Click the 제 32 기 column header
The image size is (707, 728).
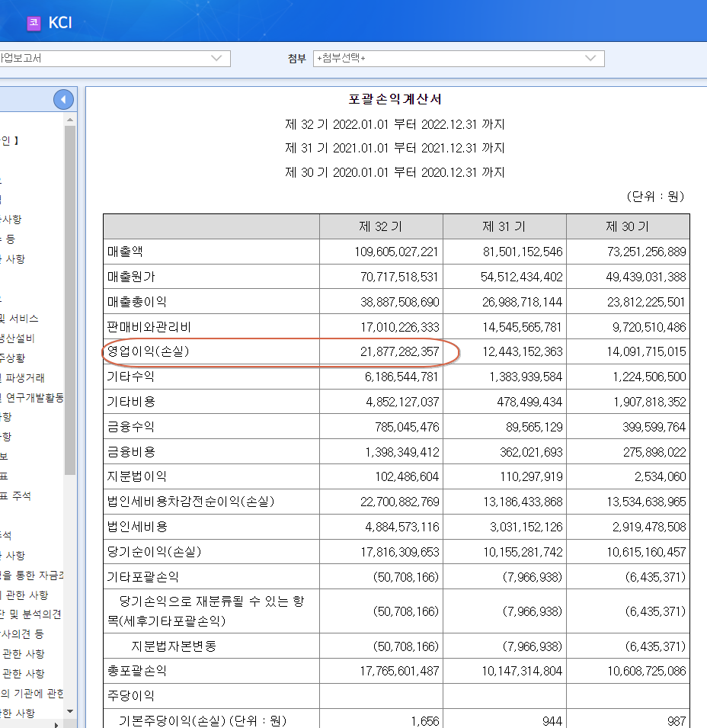tap(381, 226)
